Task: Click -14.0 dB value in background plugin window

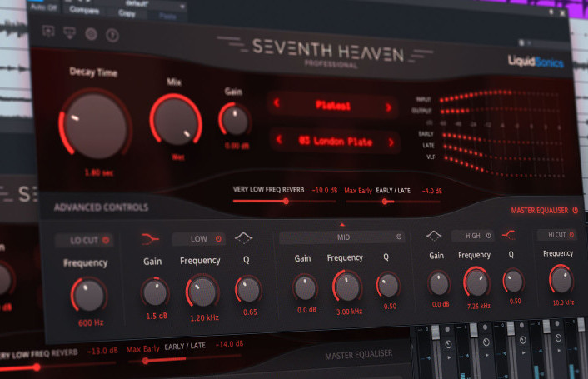Action: (229, 344)
